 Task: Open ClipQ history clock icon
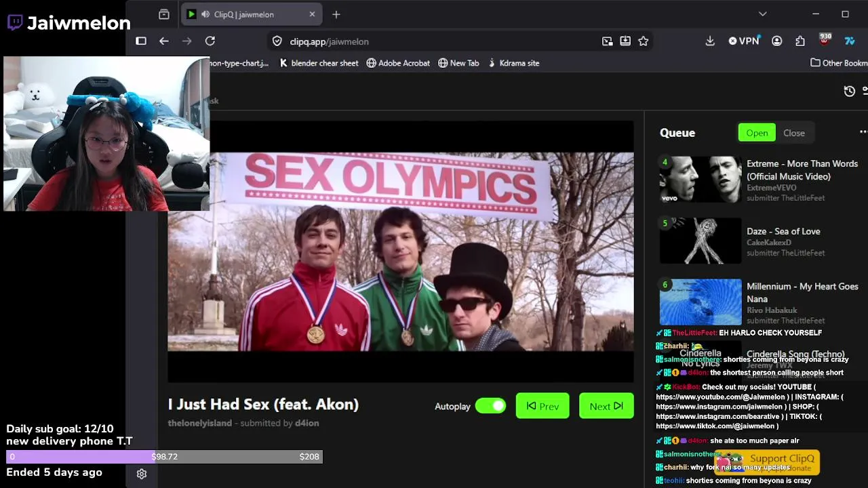[850, 91]
